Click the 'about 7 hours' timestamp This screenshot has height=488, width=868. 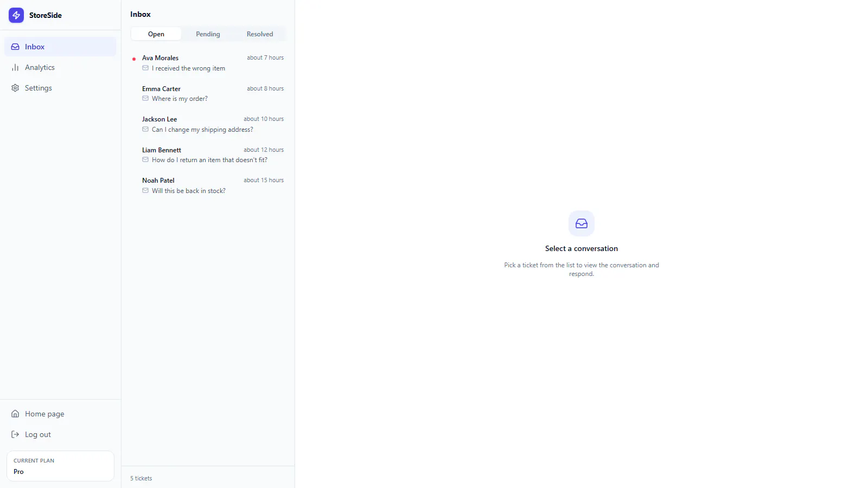[x=265, y=57]
